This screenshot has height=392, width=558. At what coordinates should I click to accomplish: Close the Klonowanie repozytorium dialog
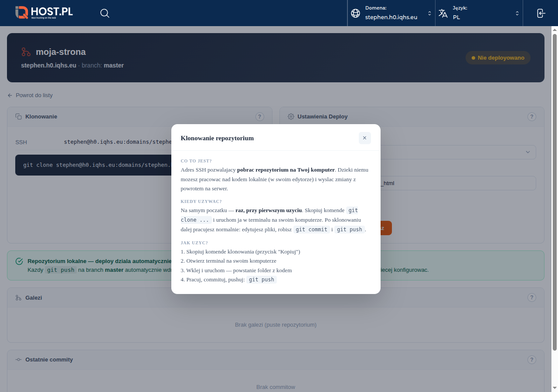click(364, 138)
